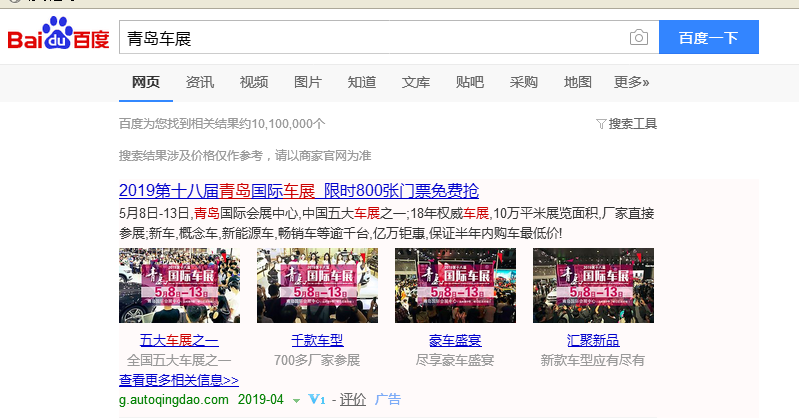Expand the dropdown arrow beside 2019-04
The width and height of the screenshot is (799, 418).
click(x=296, y=401)
